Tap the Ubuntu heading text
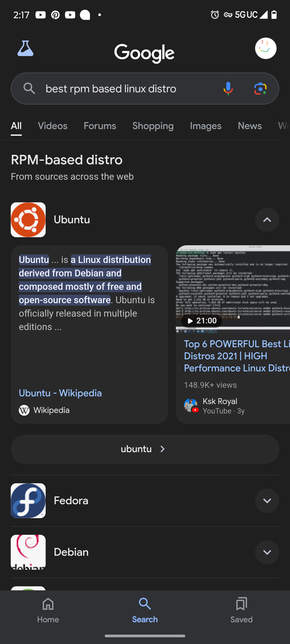The width and height of the screenshot is (290, 644). pos(72,220)
